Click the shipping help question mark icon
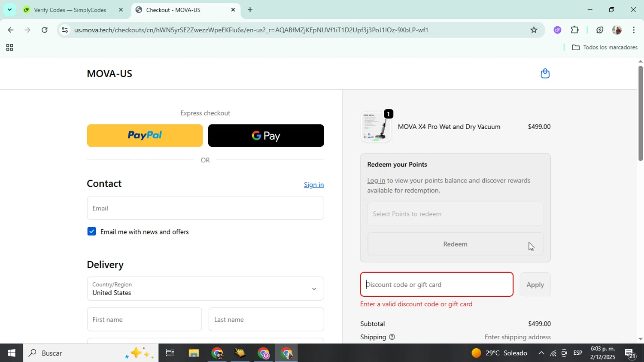 [x=392, y=337]
